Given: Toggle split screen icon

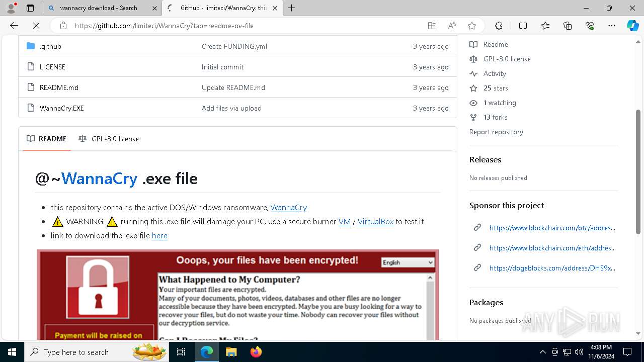Looking at the screenshot, I should pyautogui.click(x=523, y=26).
